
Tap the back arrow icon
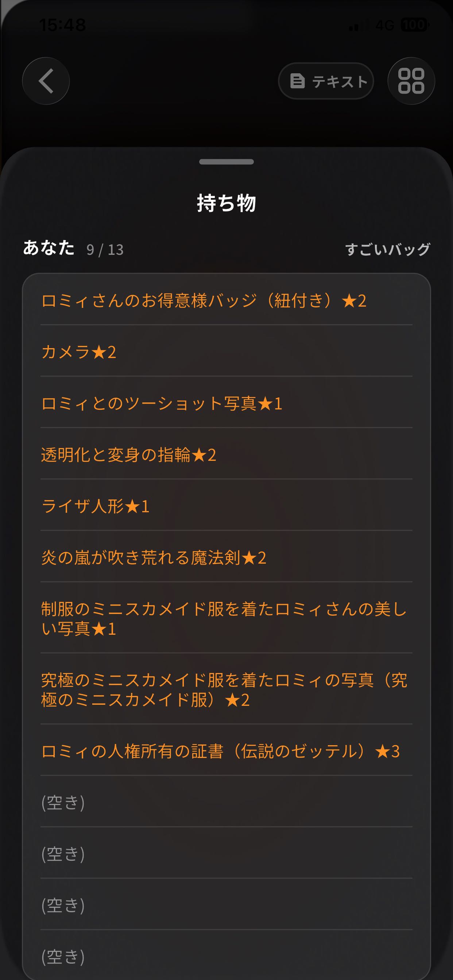click(46, 81)
